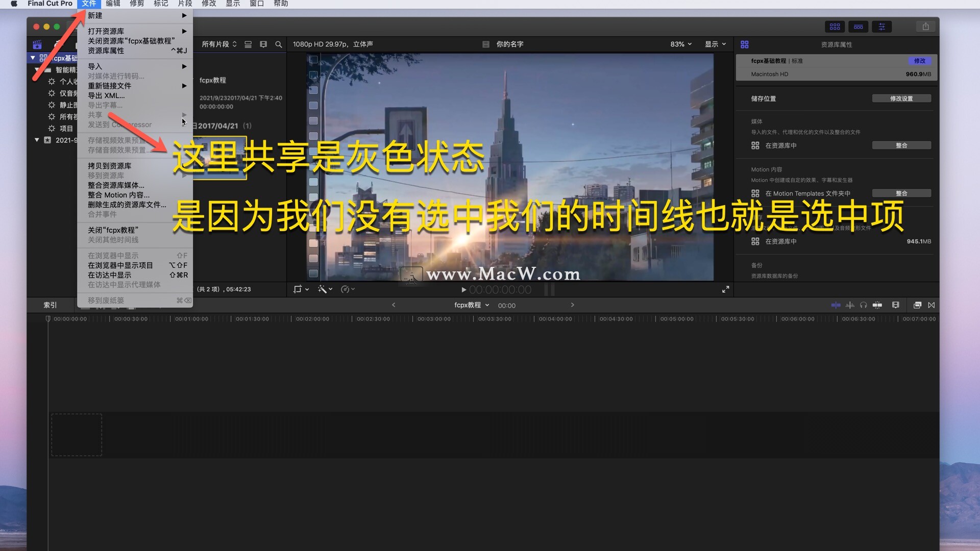Open the 编辑 menu in menu bar
The width and height of the screenshot is (980, 551).
[113, 4]
